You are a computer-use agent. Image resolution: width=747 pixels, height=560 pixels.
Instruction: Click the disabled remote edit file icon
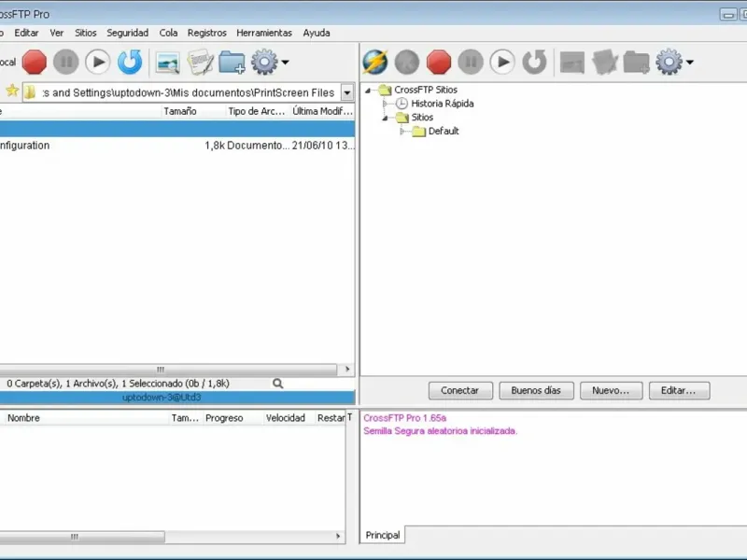[604, 63]
